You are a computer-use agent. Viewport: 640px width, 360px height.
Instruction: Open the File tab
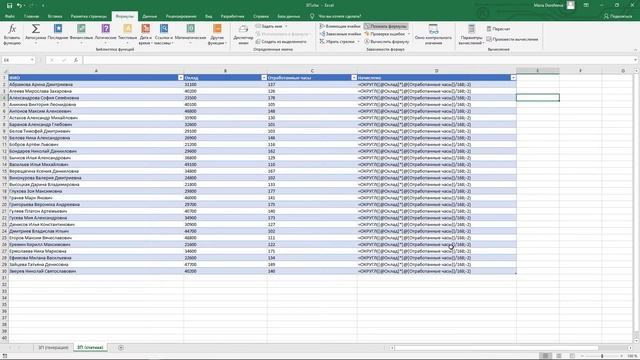click(x=10, y=16)
